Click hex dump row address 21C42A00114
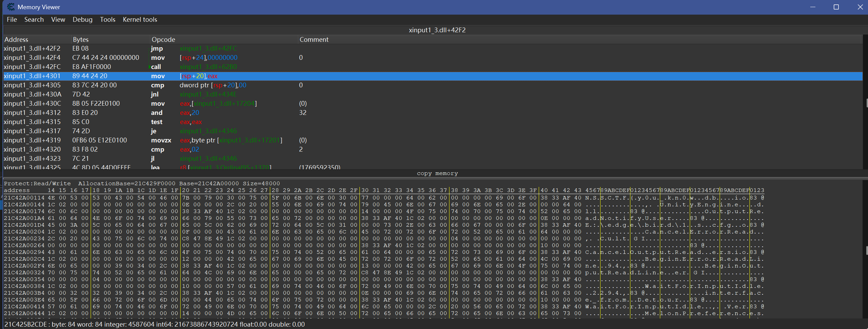 pos(24,198)
